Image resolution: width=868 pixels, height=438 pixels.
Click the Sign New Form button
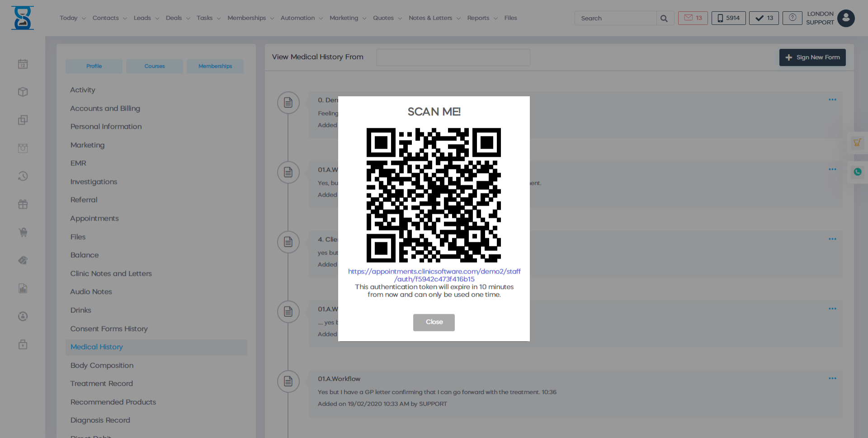[x=812, y=57]
